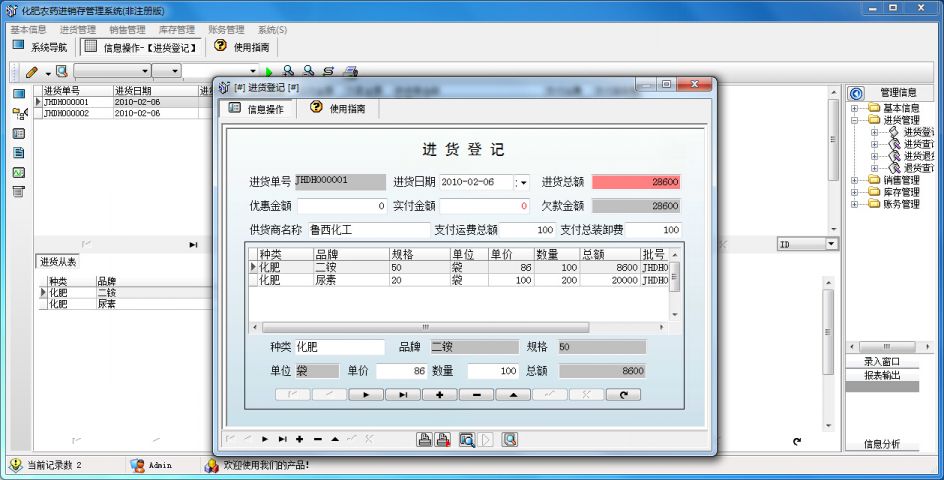944x480 pixels.
Task: Click the 报表输出 button
Action: point(882,375)
